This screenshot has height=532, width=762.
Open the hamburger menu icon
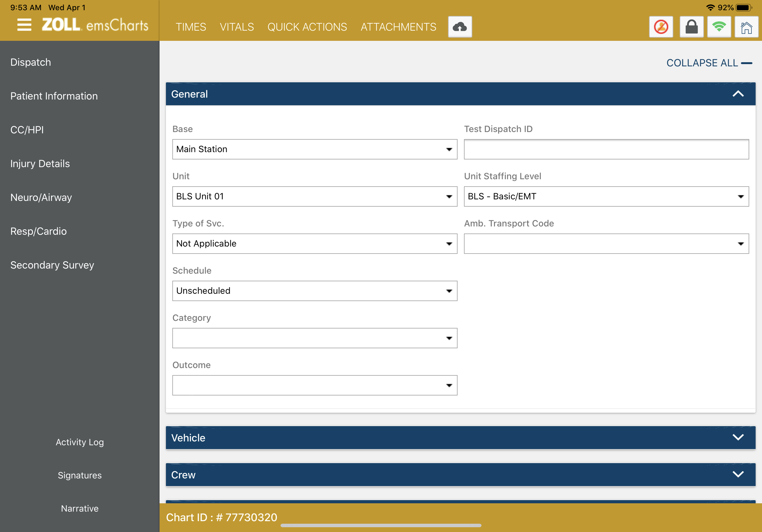point(24,25)
